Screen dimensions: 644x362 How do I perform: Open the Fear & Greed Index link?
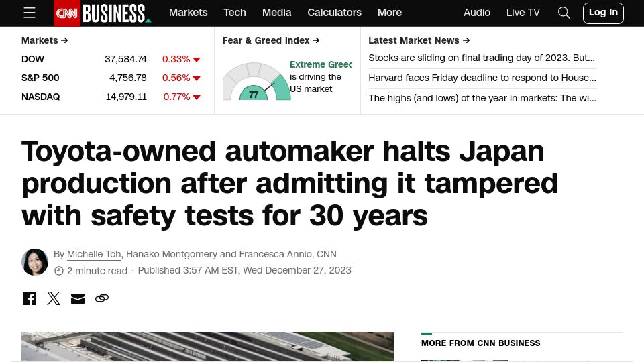pyautogui.click(x=271, y=40)
